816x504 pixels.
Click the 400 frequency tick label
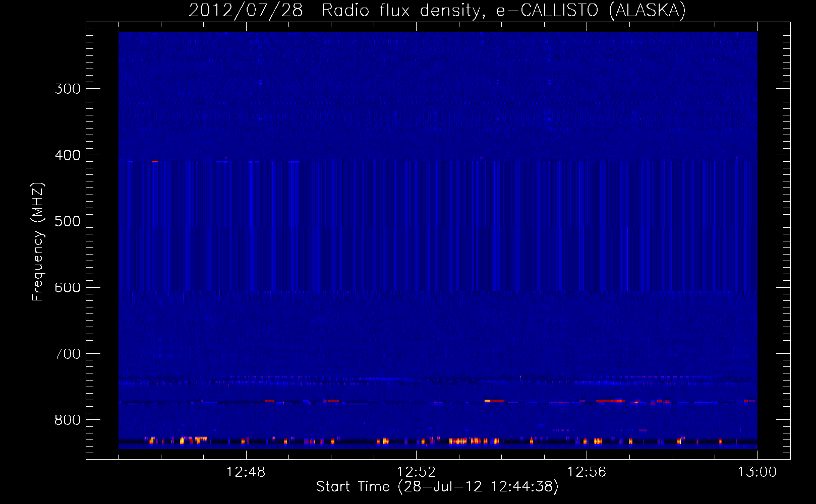[68, 155]
